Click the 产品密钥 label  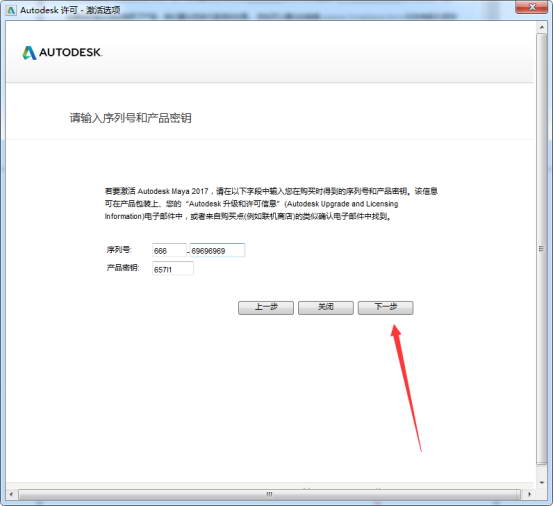tap(123, 267)
